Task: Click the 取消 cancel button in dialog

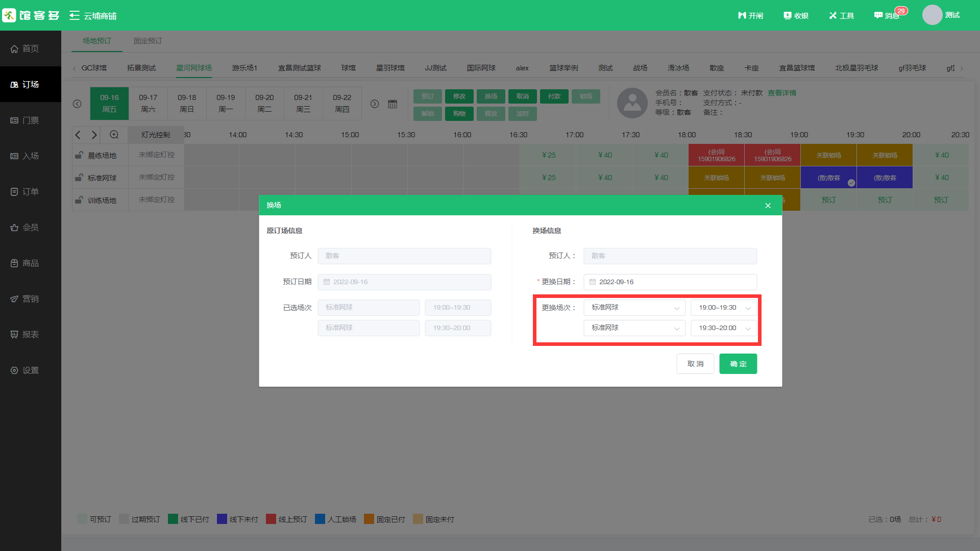Action: (695, 364)
